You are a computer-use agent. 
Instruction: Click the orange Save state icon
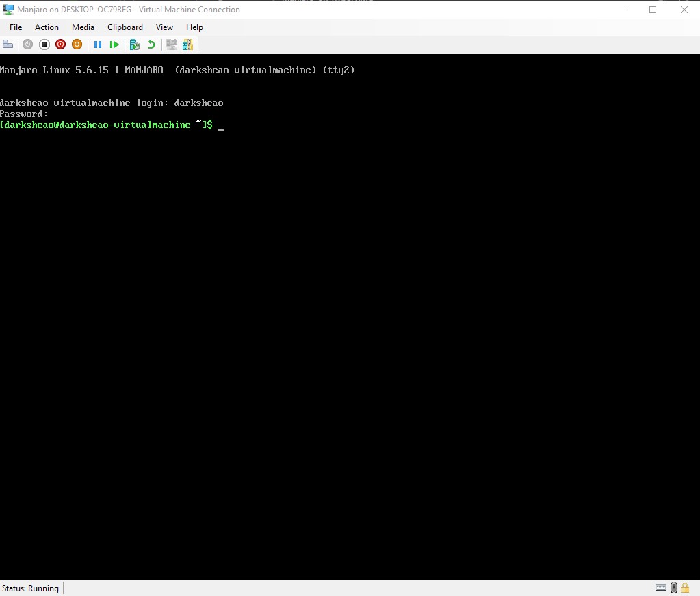click(77, 44)
